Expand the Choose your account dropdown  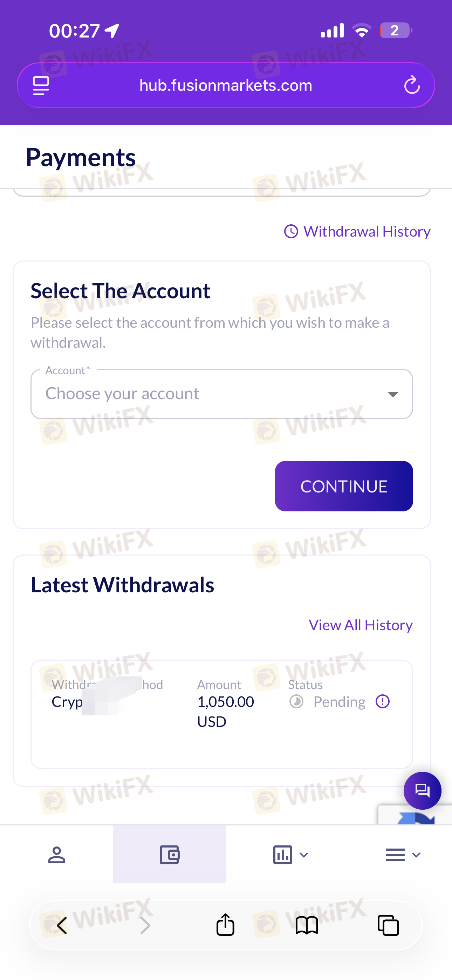click(222, 394)
